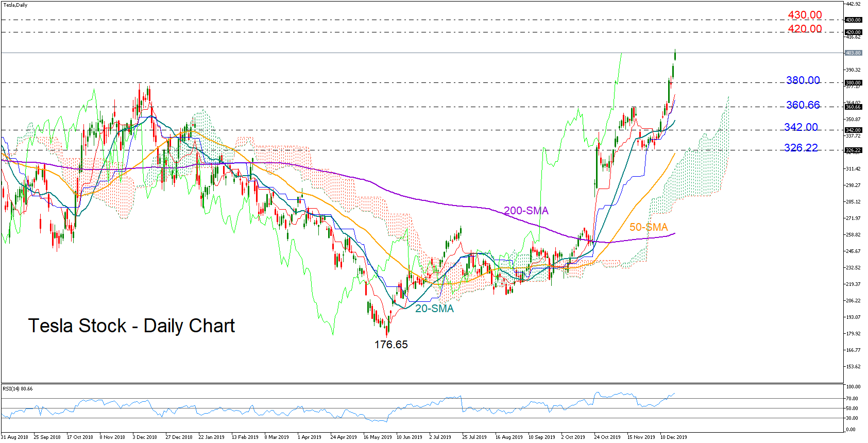Select the "22 Jan 2019" date label

[211, 437]
